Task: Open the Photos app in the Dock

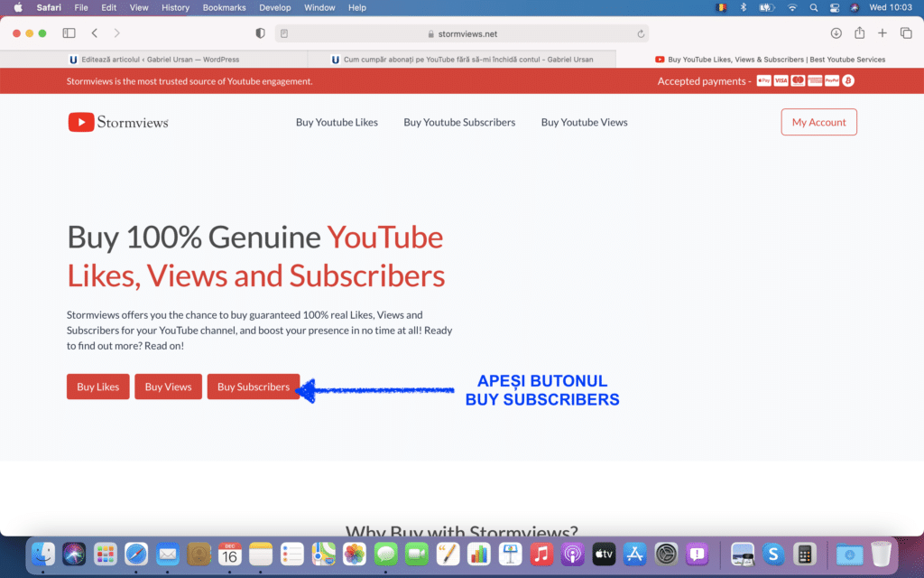Action: [355, 554]
